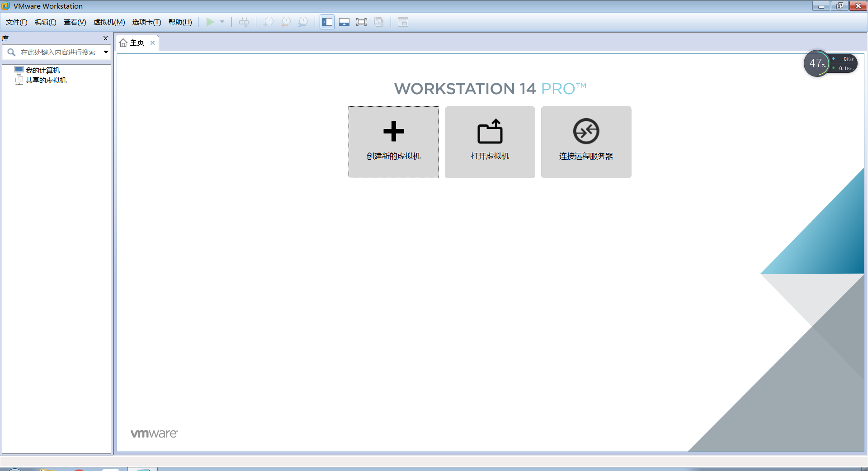Close the VMware Workstation window
The height and width of the screenshot is (471, 868).
(858, 6)
